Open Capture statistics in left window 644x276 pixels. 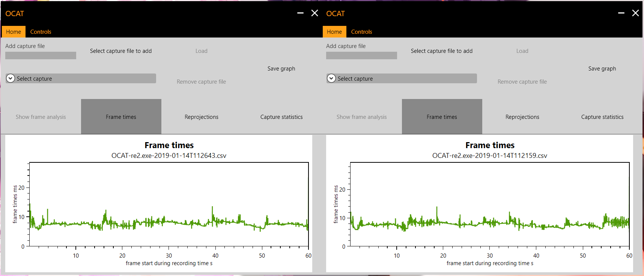pos(281,117)
